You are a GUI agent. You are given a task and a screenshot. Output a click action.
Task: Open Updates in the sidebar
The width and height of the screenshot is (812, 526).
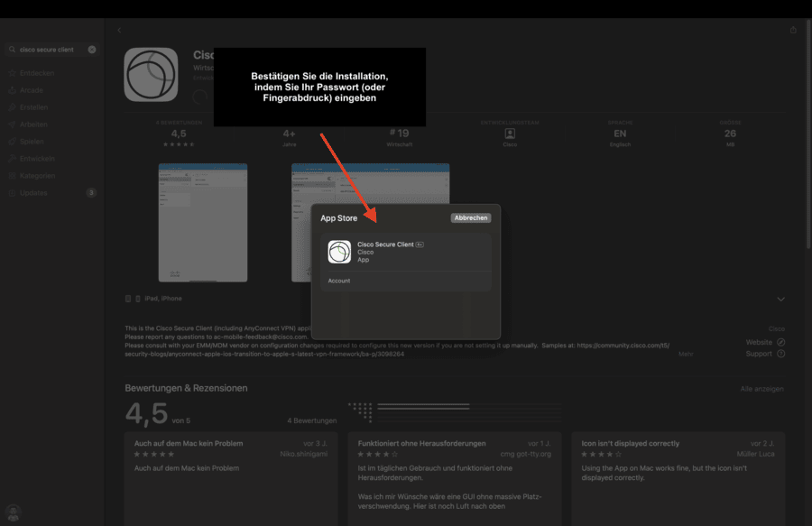pyautogui.click(x=51, y=192)
